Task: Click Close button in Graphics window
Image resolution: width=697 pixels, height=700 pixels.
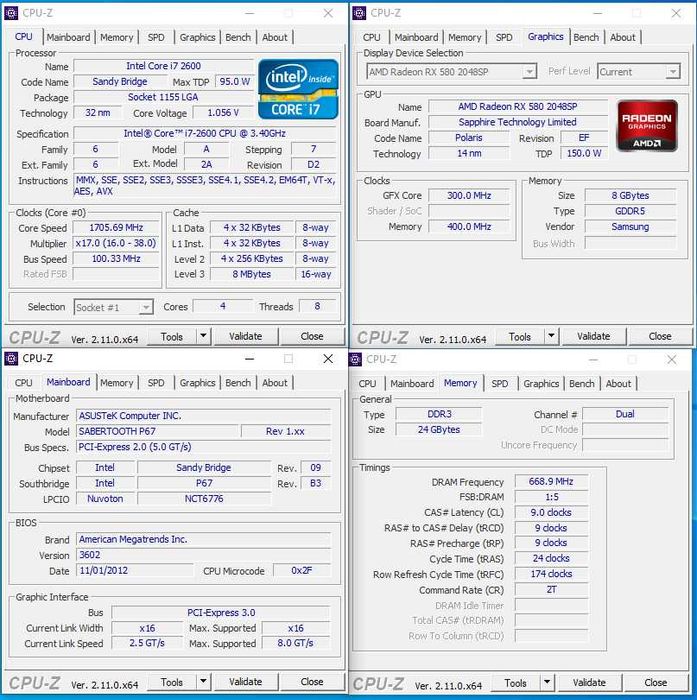Action: click(x=660, y=336)
